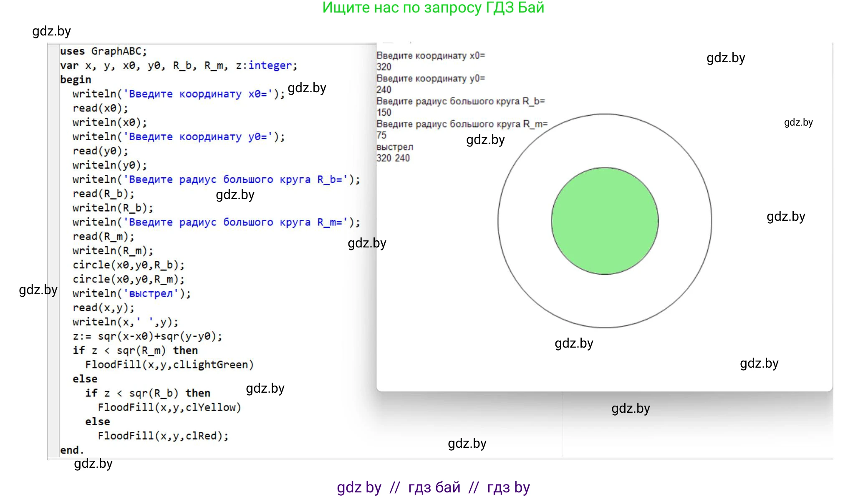
Task: Click the output value 150
Action: (384, 113)
